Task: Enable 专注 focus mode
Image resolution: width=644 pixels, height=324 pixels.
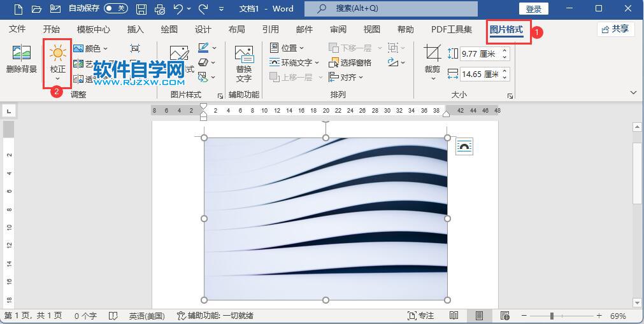Action: [x=420, y=316]
